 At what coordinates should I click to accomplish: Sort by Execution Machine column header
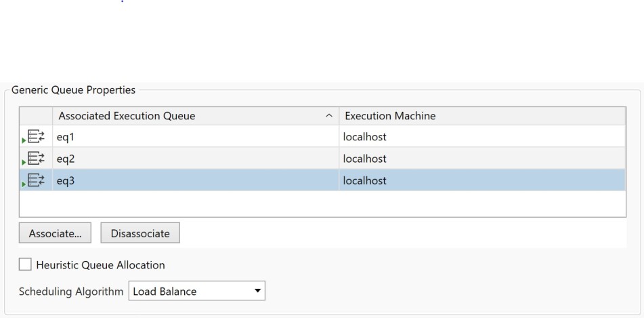click(390, 117)
